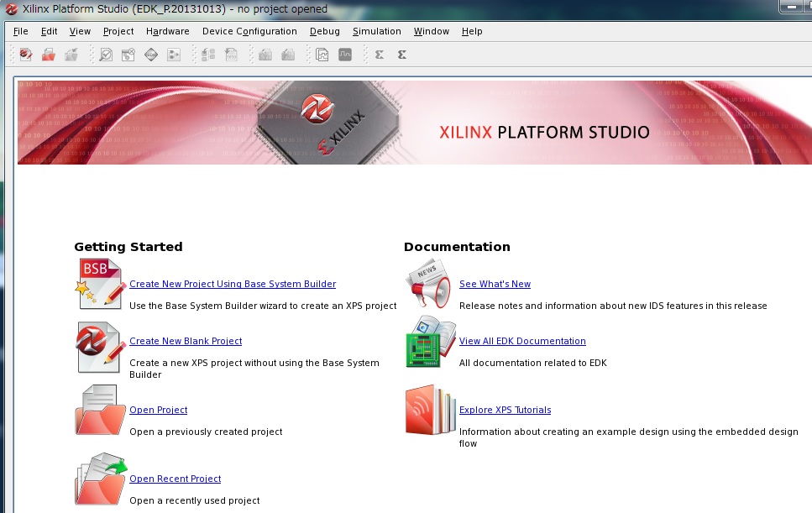Open the Explore XPS Tutorials link
The height and width of the screenshot is (513, 812).
pyautogui.click(x=505, y=410)
